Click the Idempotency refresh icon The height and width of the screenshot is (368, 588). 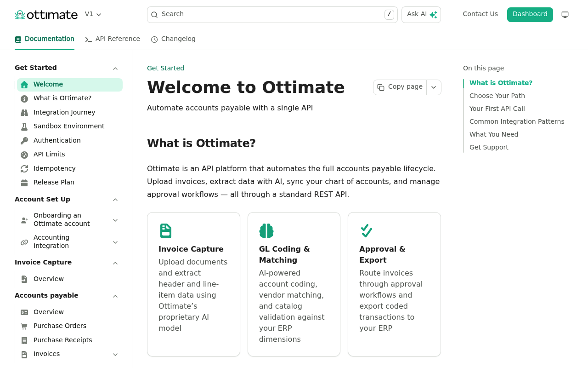(x=24, y=169)
